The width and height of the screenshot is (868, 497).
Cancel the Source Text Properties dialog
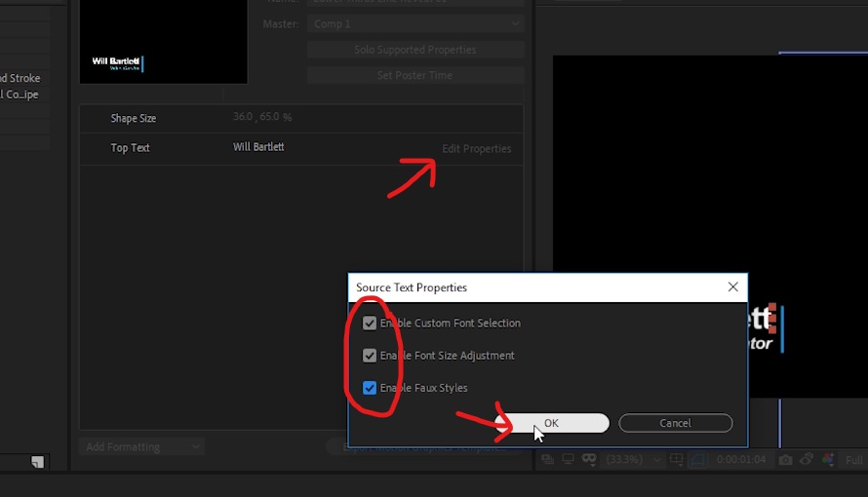pos(675,423)
